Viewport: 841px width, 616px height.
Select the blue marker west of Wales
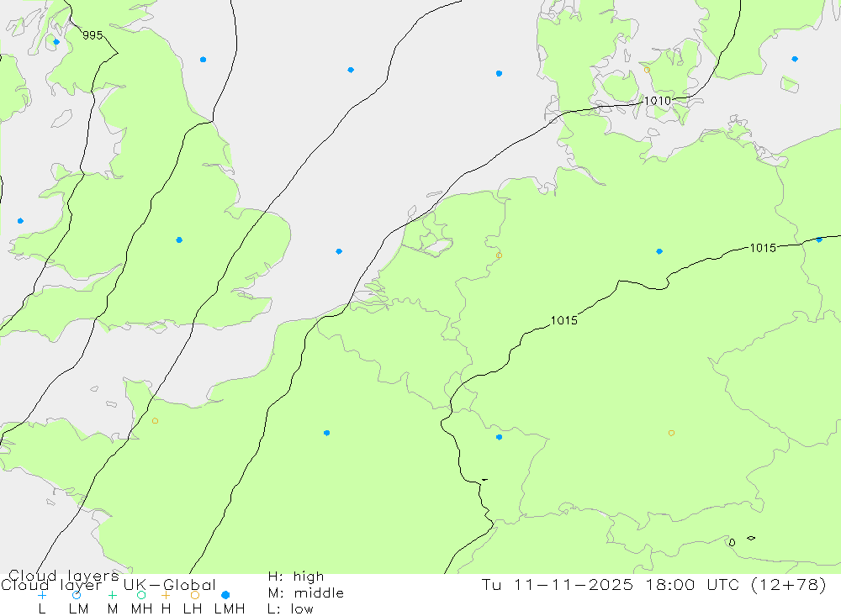[20, 221]
